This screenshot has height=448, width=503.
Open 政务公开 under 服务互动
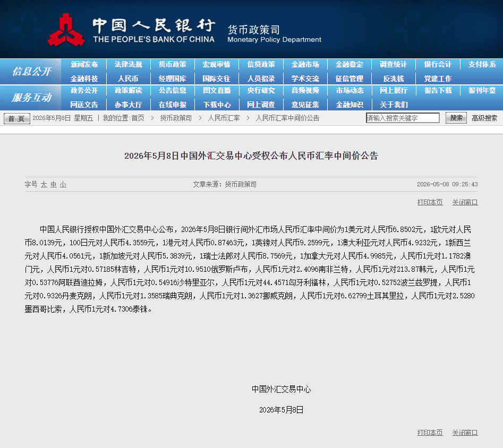(84, 90)
